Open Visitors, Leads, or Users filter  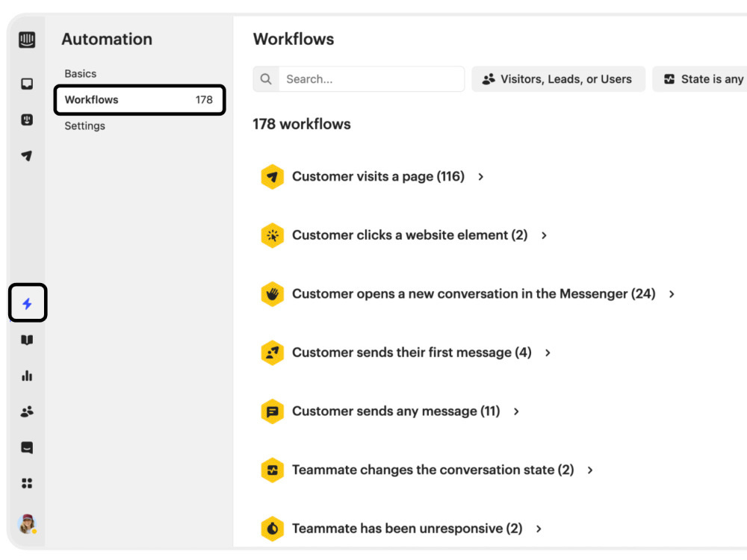coord(558,79)
